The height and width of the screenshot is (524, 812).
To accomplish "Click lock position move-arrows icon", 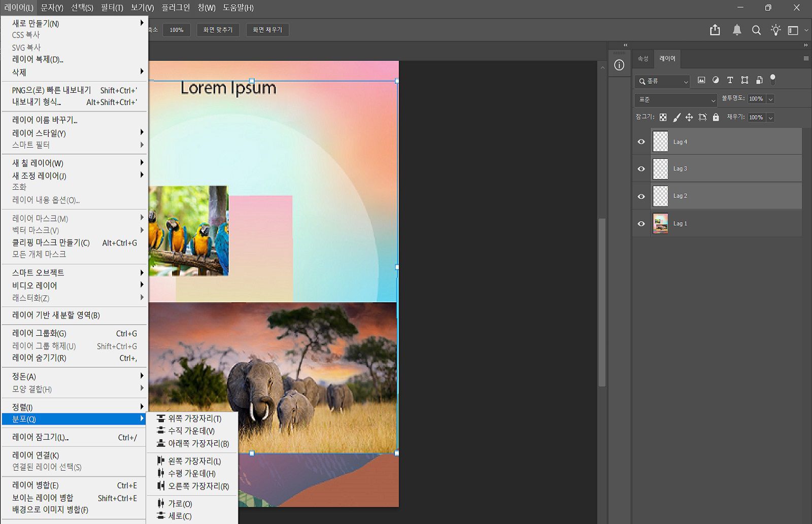I will 689,118.
